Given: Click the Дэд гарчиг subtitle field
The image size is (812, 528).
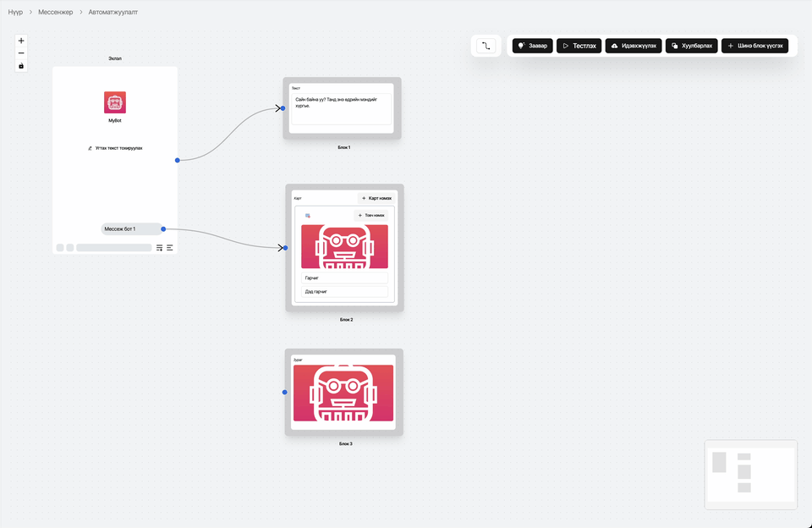Looking at the screenshot, I should [344, 291].
